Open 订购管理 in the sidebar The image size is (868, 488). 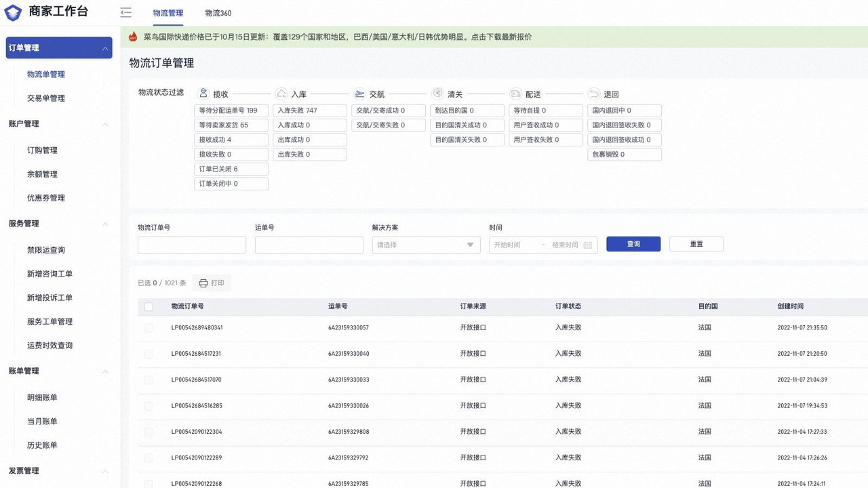coord(42,150)
